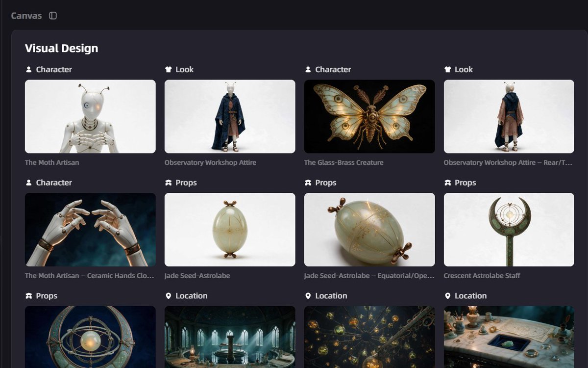Screen dimensions: 588x368
Task: Click the caption 'Jade Seed-Astrolabe'
Action: pyautogui.click(x=197, y=276)
